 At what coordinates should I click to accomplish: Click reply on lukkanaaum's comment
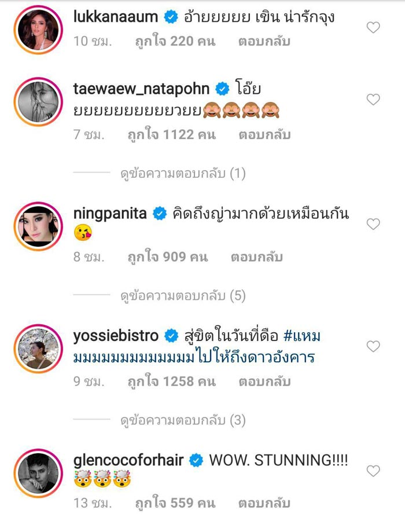click(263, 41)
